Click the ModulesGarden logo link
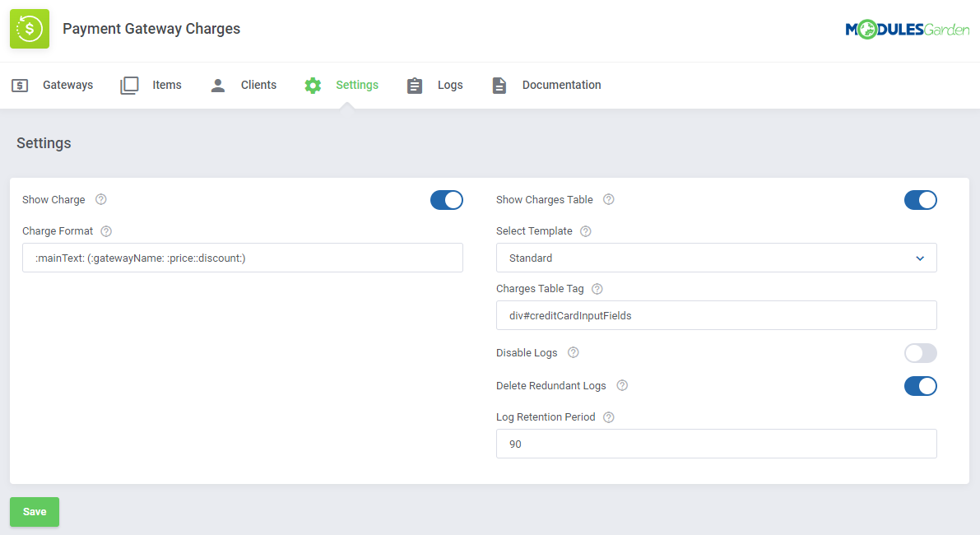The width and height of the screenshot is (980, 535). 908,27
